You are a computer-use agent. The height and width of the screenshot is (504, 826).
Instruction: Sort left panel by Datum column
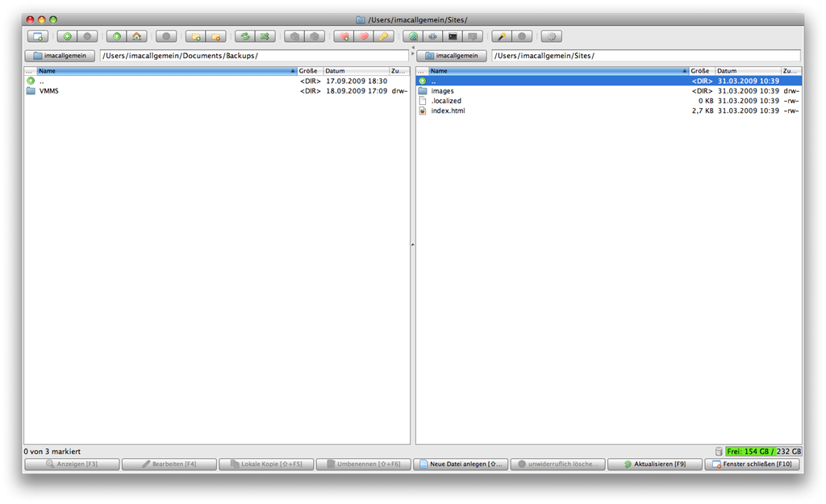tap(356, 71)
